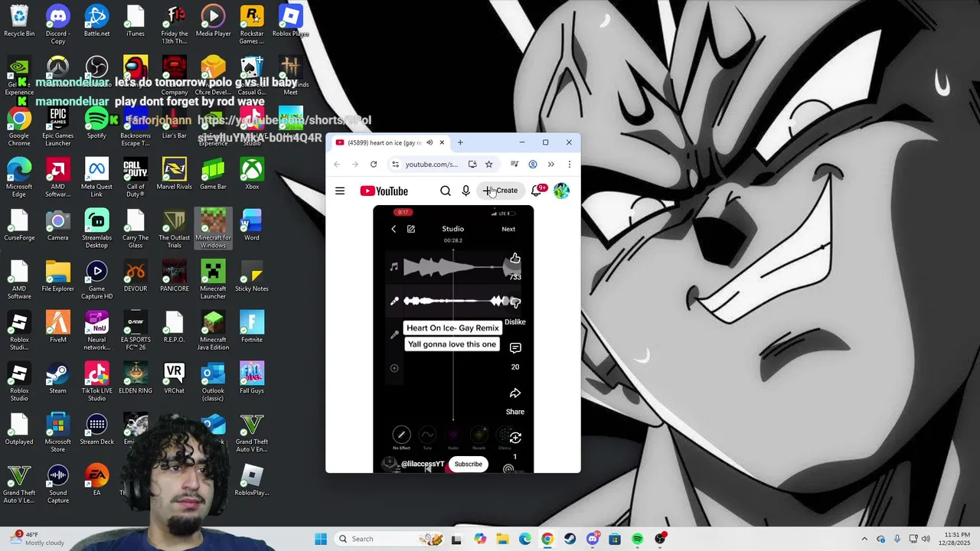Select the CurseForge desktop icon
Image resolution: width=980 pixels, height=551 pixels.
(x=19, y=226)
